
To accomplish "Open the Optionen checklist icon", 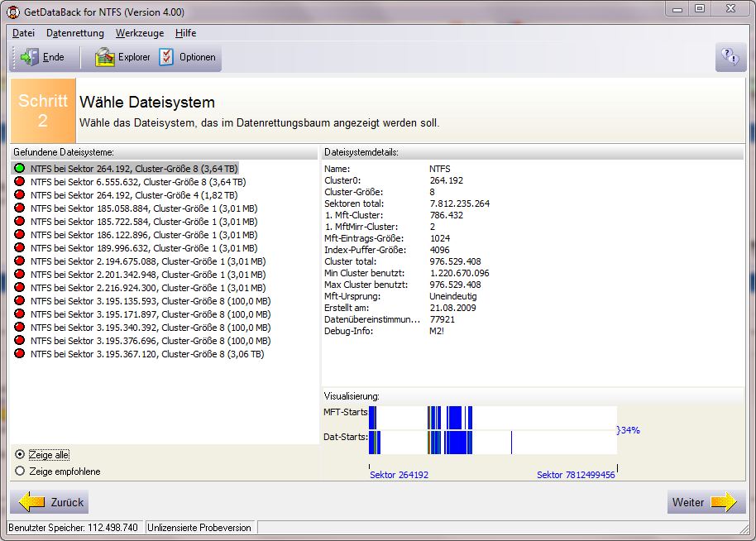I will coord(166,57).
